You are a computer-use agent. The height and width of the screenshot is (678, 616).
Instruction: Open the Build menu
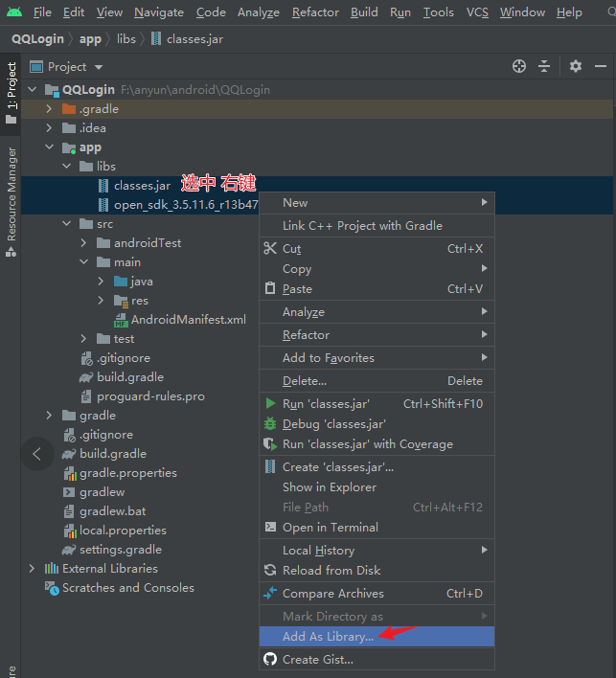click(364, 12)
